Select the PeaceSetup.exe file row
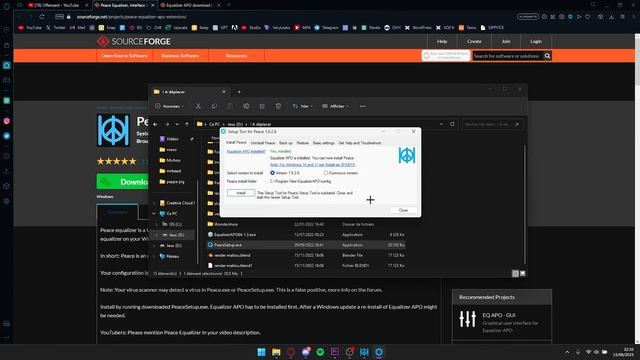 point(306,245)
